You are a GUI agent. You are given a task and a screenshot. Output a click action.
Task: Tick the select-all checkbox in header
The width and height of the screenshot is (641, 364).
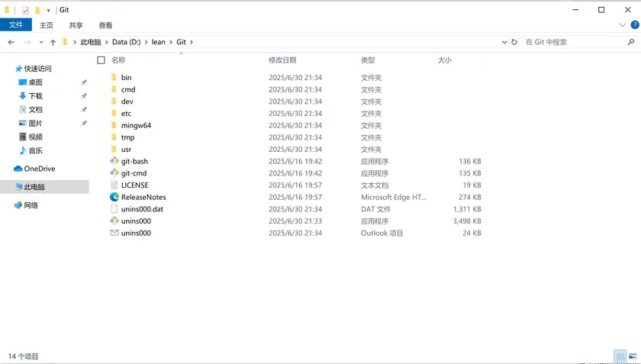(101, 60)
